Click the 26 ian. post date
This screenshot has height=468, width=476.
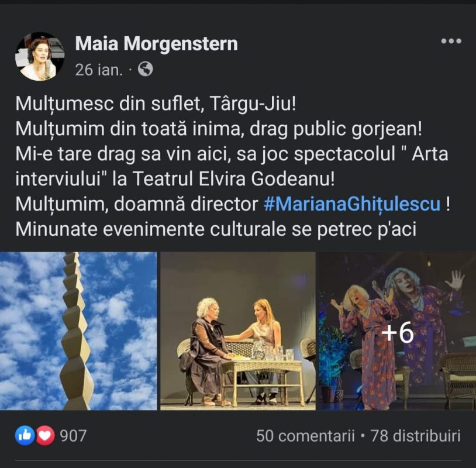pyautogui.click(x=99, y=70)
